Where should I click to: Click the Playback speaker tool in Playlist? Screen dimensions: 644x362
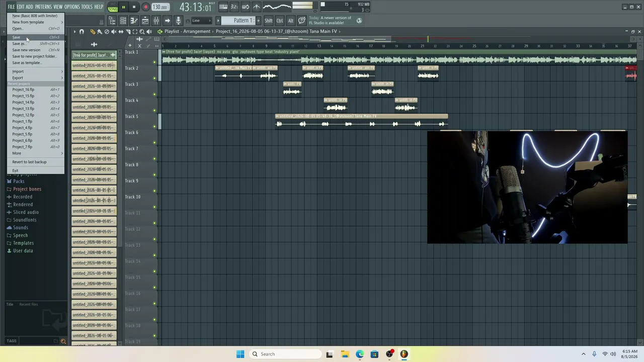pyautogui.click(x=149, y=31)
